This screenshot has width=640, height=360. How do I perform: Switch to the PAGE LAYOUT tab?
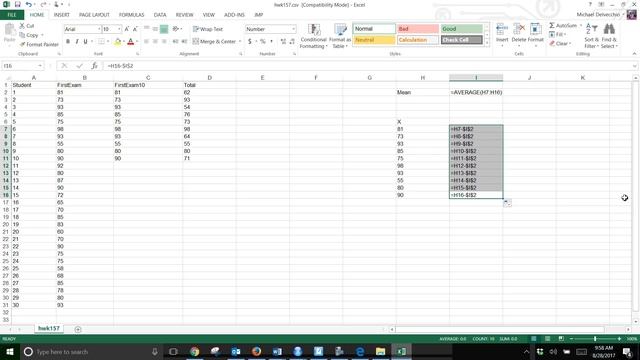click(94, 15)
